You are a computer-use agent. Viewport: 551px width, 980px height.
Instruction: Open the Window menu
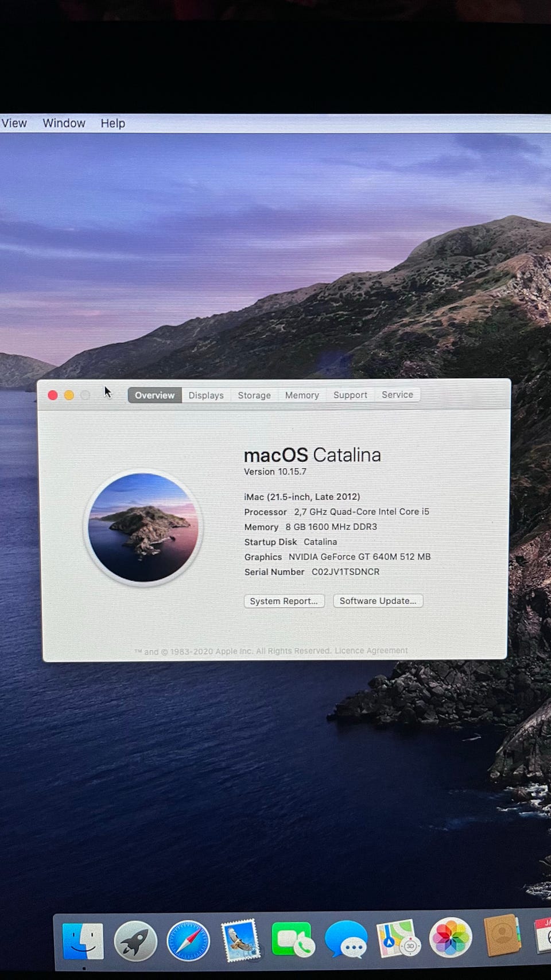pos(64,123)
